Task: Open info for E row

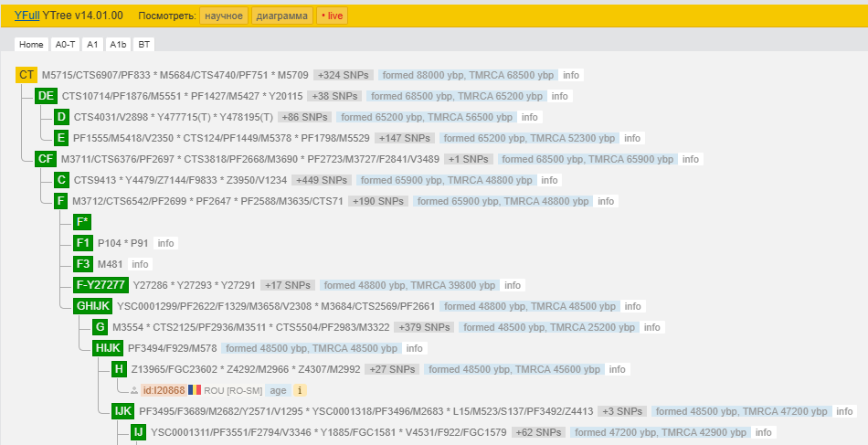Action: point(632,138)
